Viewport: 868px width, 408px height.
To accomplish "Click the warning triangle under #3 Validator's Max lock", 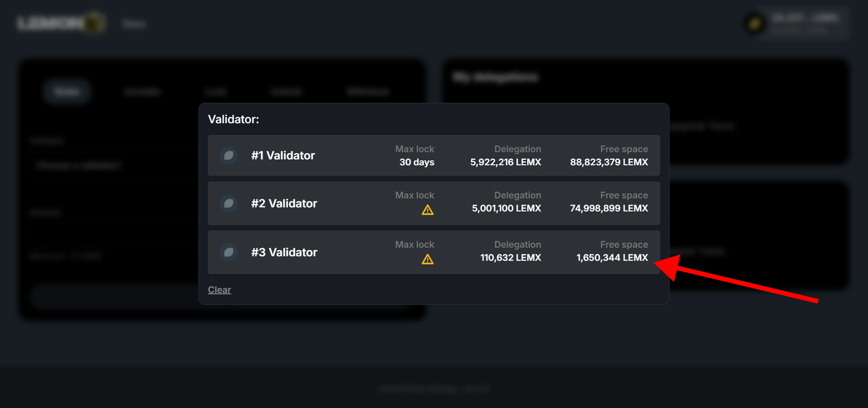I will pyautogui.click(x=427, y=260).
